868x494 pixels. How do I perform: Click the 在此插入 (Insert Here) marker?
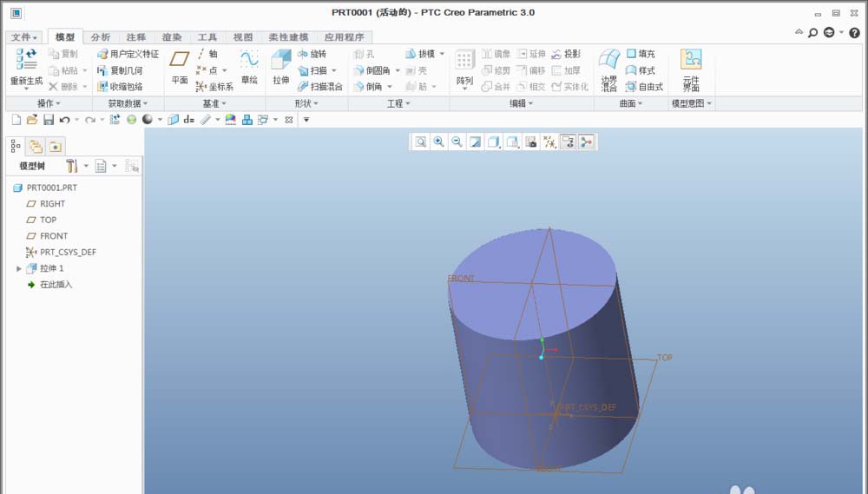click(49, 285)
